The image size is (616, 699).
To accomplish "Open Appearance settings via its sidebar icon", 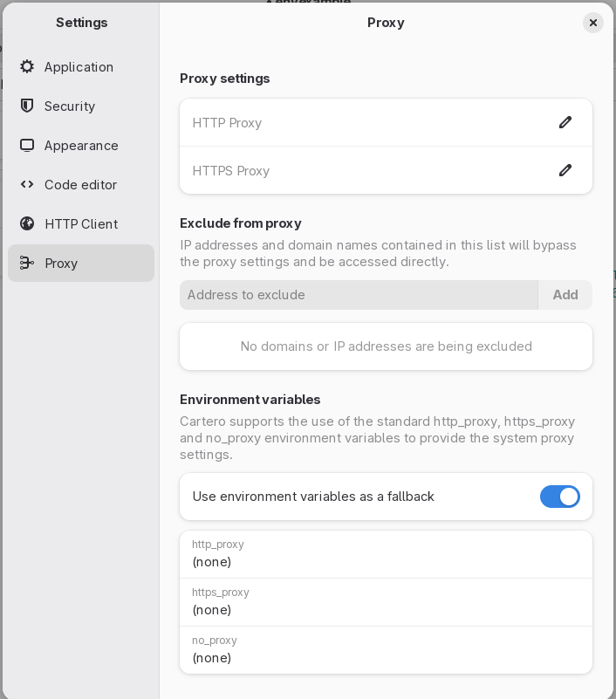I will pos(25,145).
